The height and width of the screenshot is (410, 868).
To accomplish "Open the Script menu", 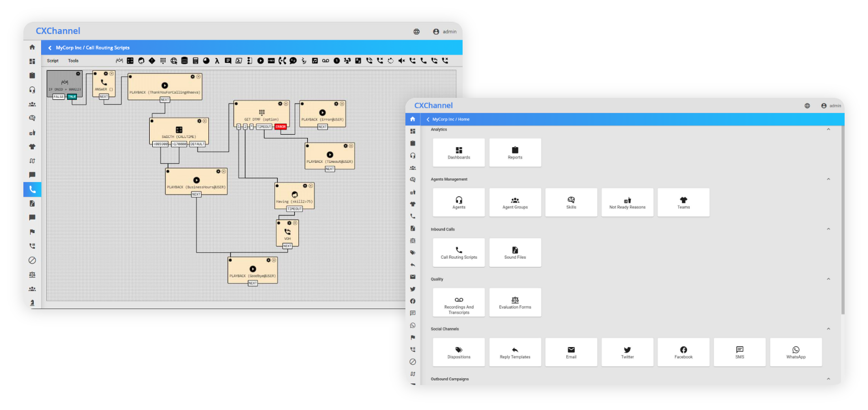I will [x=53, y=61].
